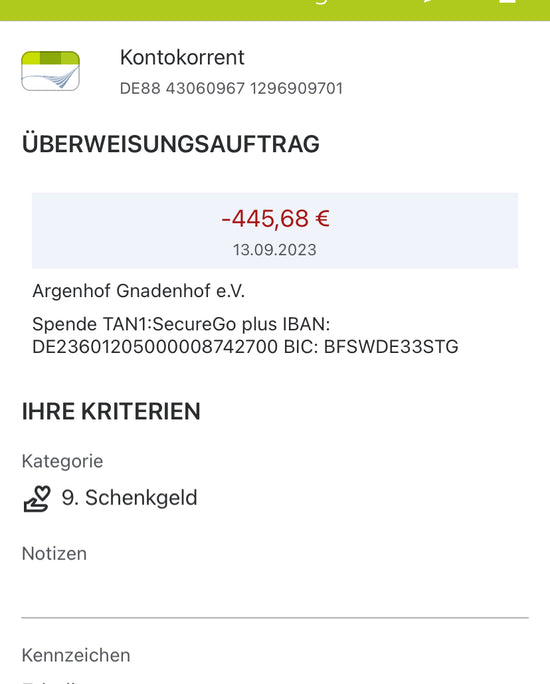Tap the hand-with-heart category icon
The image size is (550, 684).
[x=37, y=498]
